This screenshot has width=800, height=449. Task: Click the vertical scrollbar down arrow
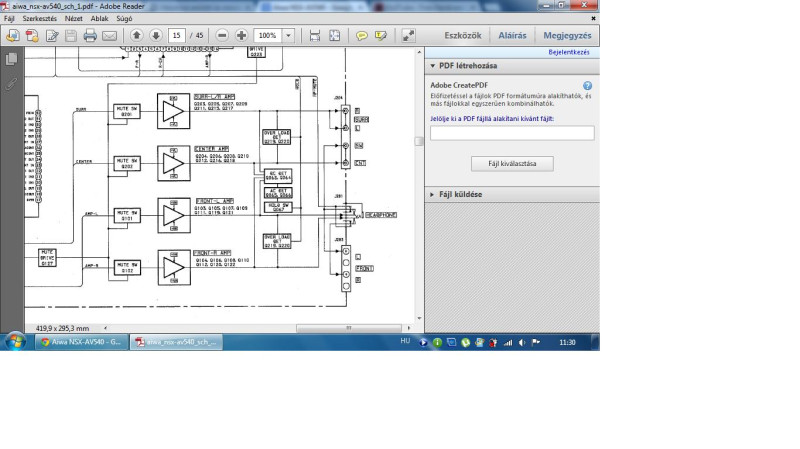coord(419,318)
